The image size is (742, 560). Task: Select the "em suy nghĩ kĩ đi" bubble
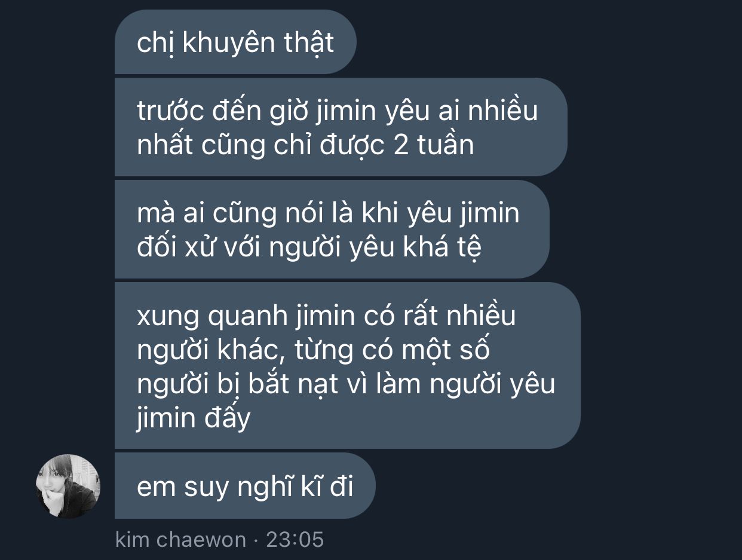pos(245,485)
